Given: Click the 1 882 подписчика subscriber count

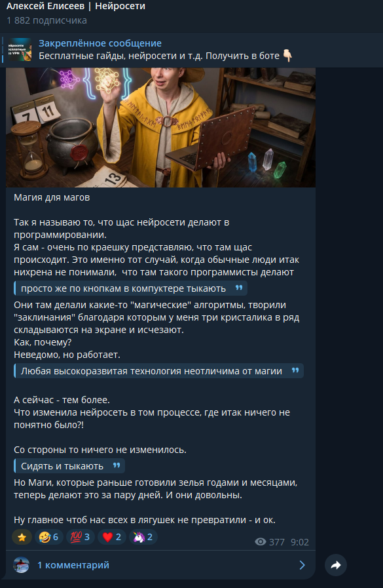Looking at the screenshot, I should pos(46,20).
